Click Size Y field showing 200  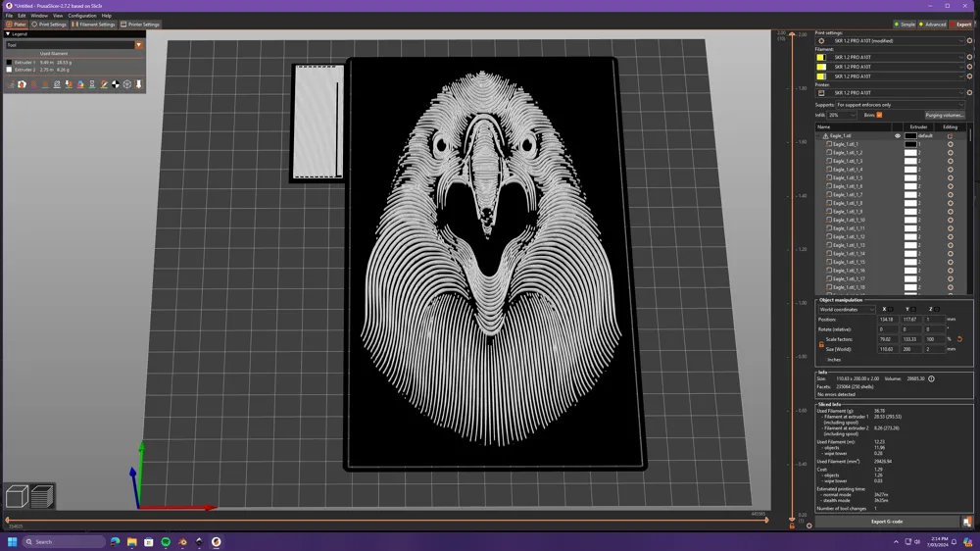click(x=910, y=349)
